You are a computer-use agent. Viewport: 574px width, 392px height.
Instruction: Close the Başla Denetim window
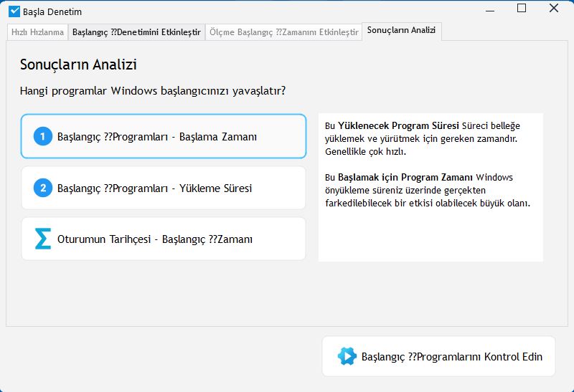click(x=553, y=8)
